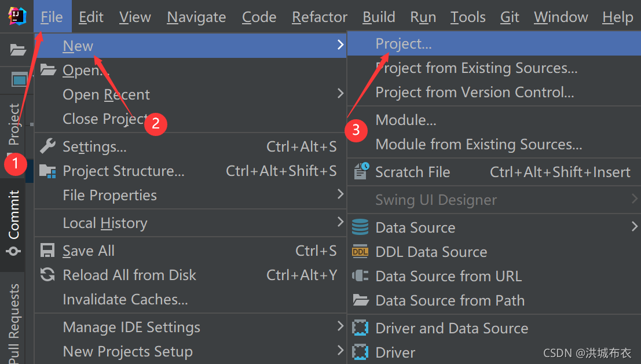Image resolution: width=641 pixels, height=364 pixels.
Task: Click the wrench icon beside Settings
Action: click(47, 146)
